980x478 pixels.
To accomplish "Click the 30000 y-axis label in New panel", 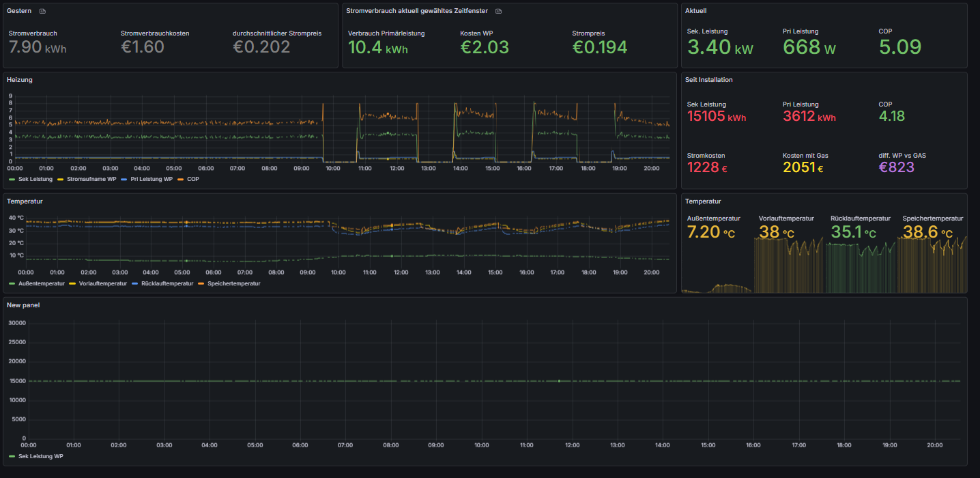I will coord(16,322).
